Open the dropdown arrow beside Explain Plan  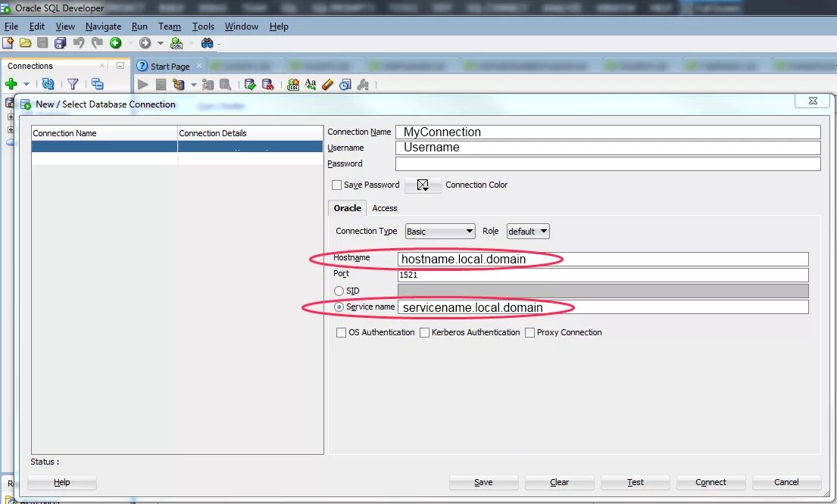pyautogui.click(x=194, y=84)
